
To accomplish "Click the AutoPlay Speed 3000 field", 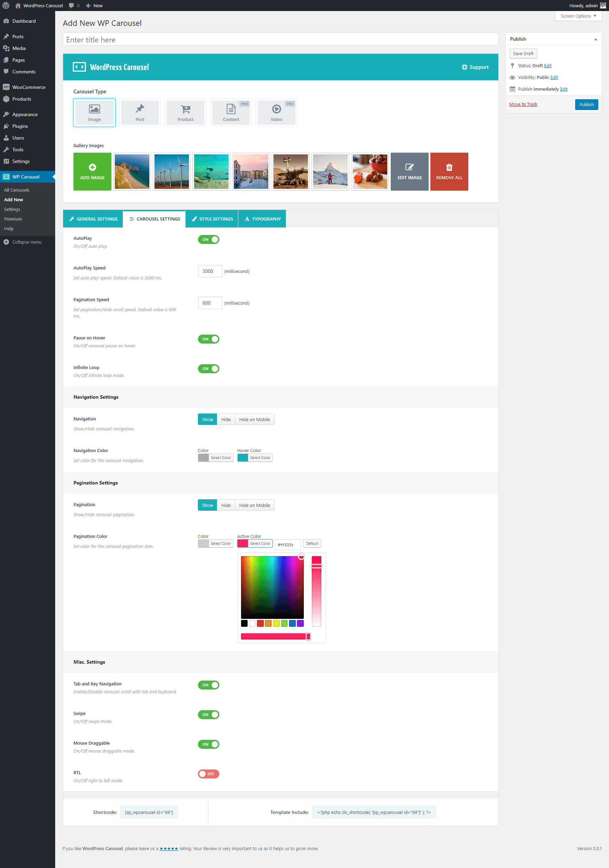I will [x=210, y=272].
